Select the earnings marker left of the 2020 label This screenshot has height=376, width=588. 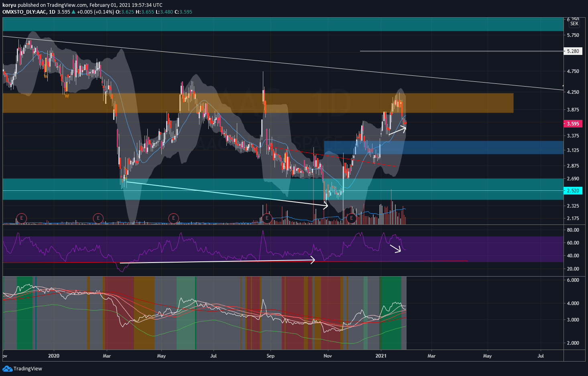22,218
